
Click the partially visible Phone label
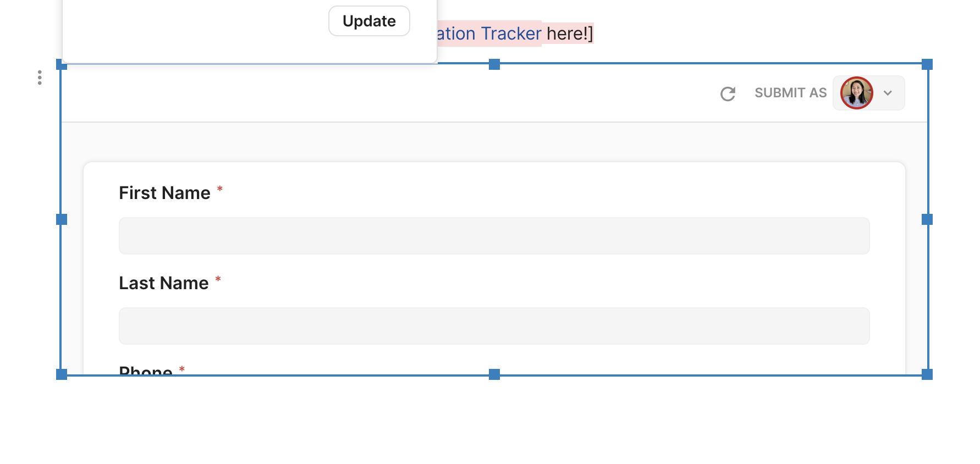(x=146, y=370)
